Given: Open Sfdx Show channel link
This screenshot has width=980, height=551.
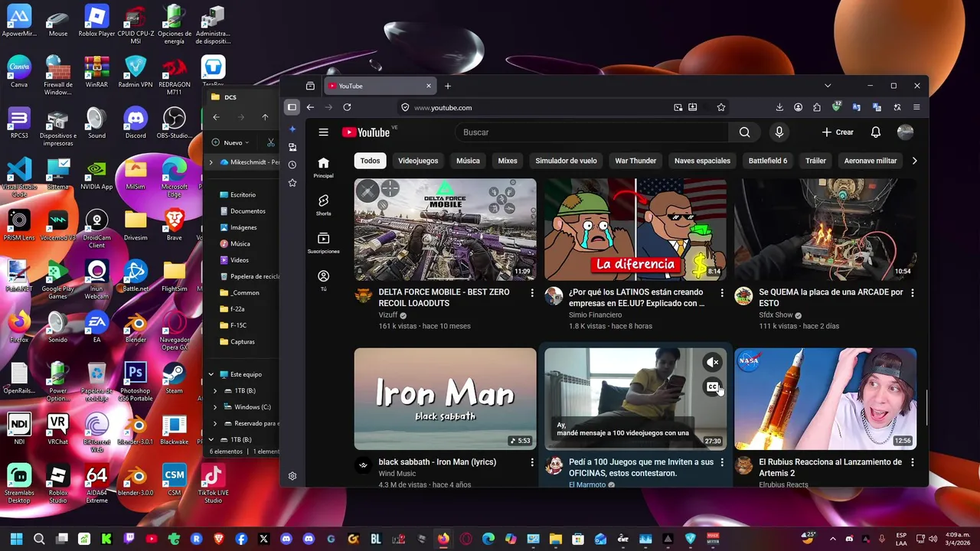Looking at the screenshot, I should click(776, 315).
